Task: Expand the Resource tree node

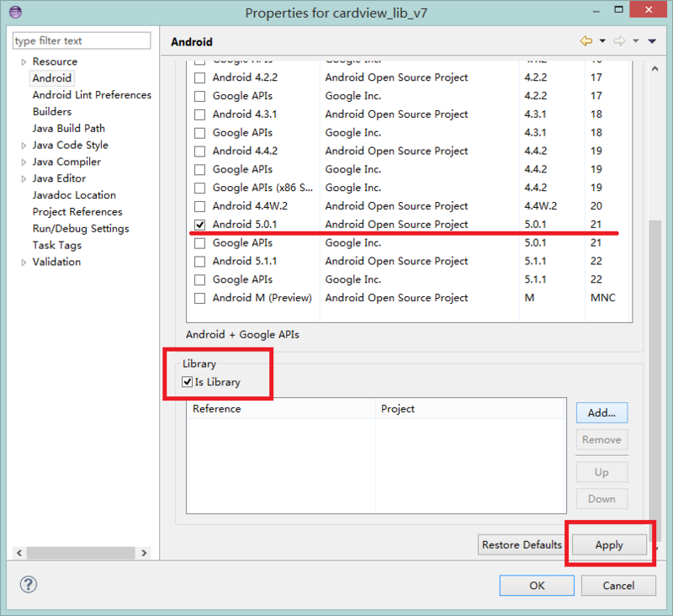Action: pyautogui.click(x=24, y=62)
